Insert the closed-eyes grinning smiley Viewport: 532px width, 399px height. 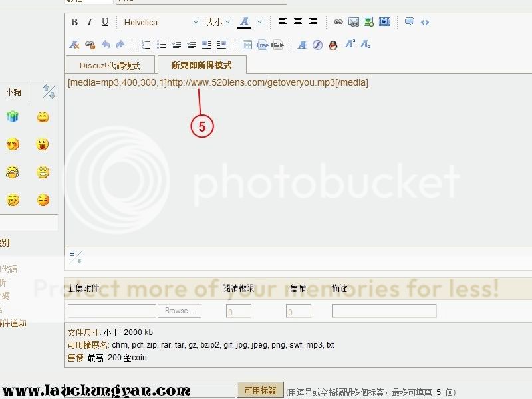pyautogui.click(x=43, y=117)
